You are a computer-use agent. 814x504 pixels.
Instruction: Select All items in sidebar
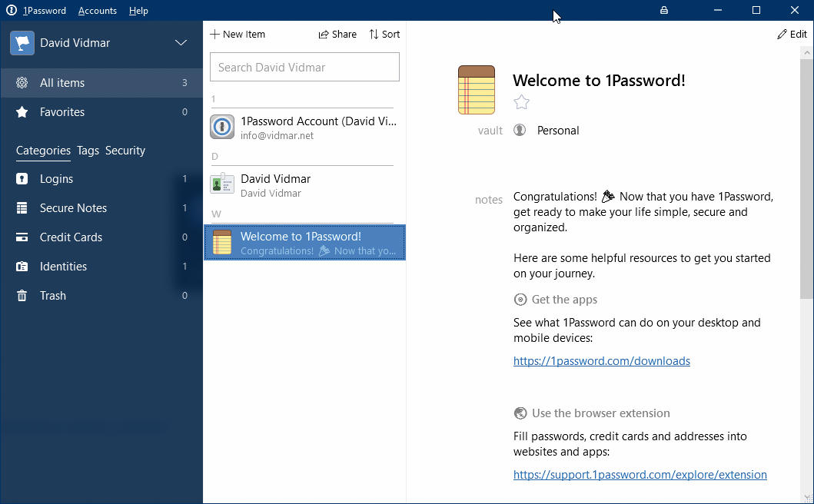tap(101, 82)
